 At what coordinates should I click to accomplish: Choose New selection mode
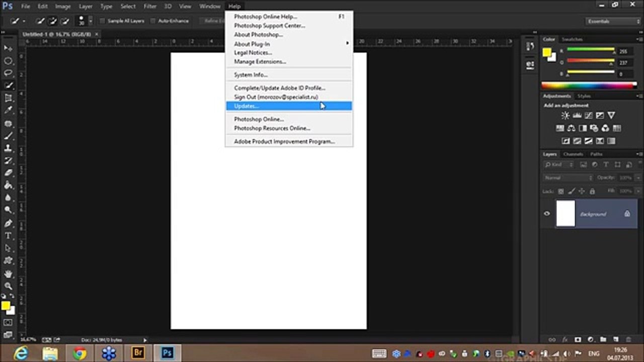coord(40,21)
